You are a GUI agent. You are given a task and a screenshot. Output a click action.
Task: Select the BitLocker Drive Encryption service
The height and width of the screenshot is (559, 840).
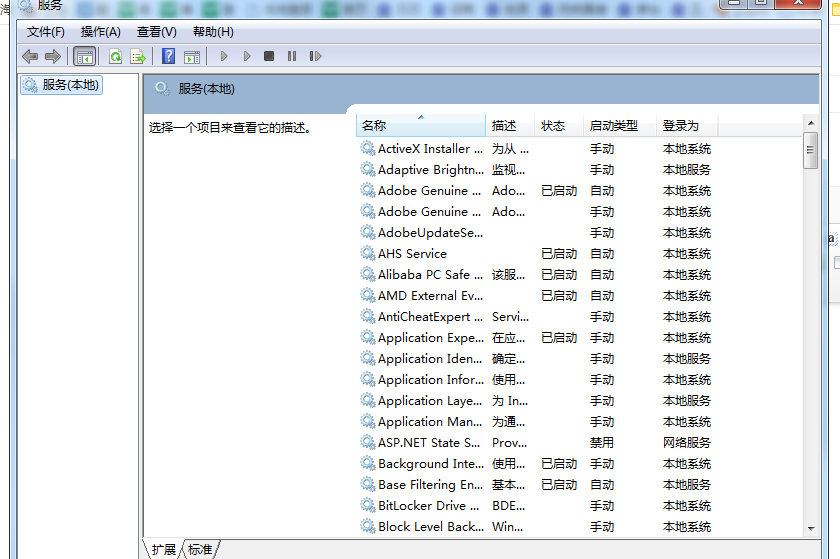point(537,506)
